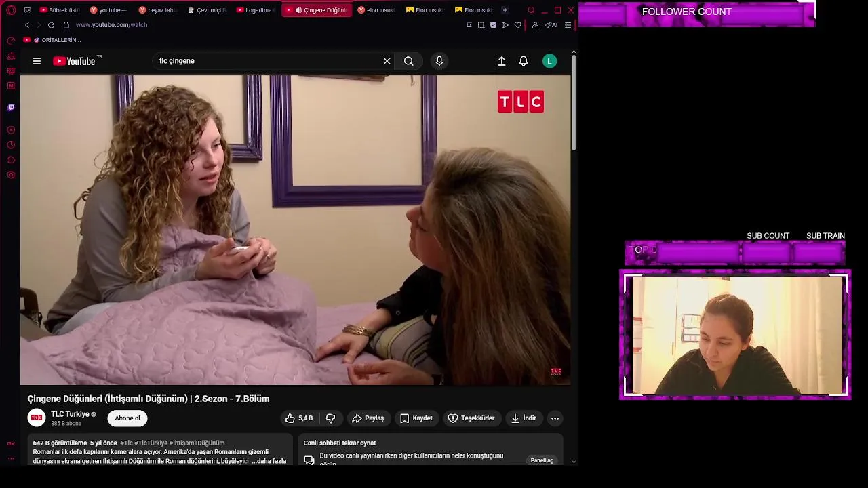The width and height of the screenshot is (868, 488).
Task: Open the browser profile icon
Action: pos(535,25)
